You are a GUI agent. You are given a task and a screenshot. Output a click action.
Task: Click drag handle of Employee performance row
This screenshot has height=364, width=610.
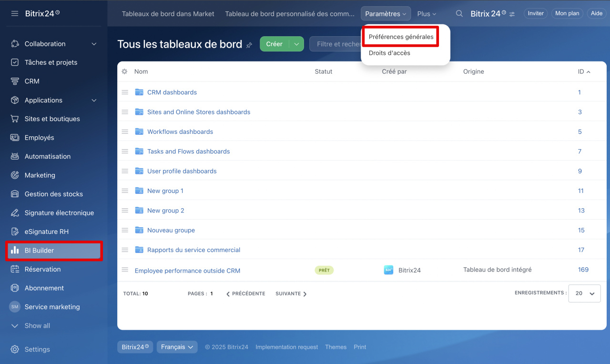pyautogui.click(x=125, y=270)
